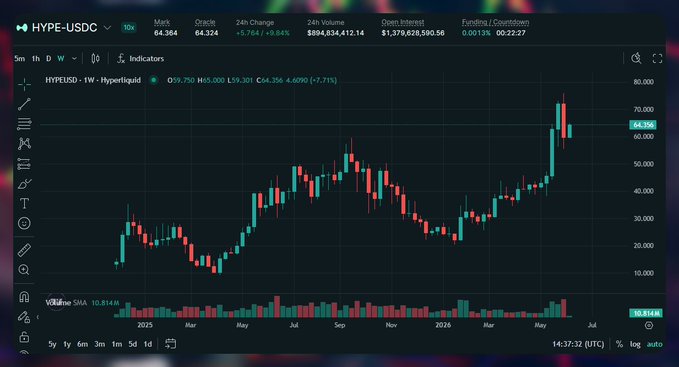Open the candlestick chart style selector

pyautogui.click(x=95, y=58)
